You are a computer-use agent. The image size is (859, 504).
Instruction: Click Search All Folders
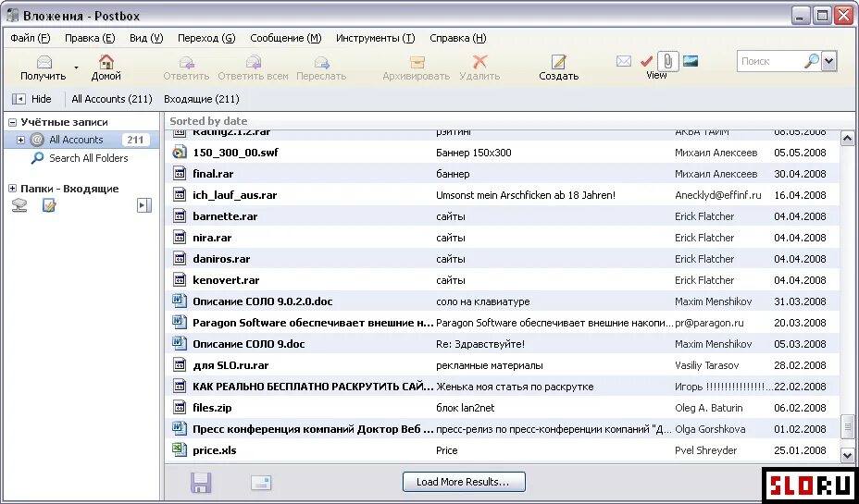click(88, 158)
